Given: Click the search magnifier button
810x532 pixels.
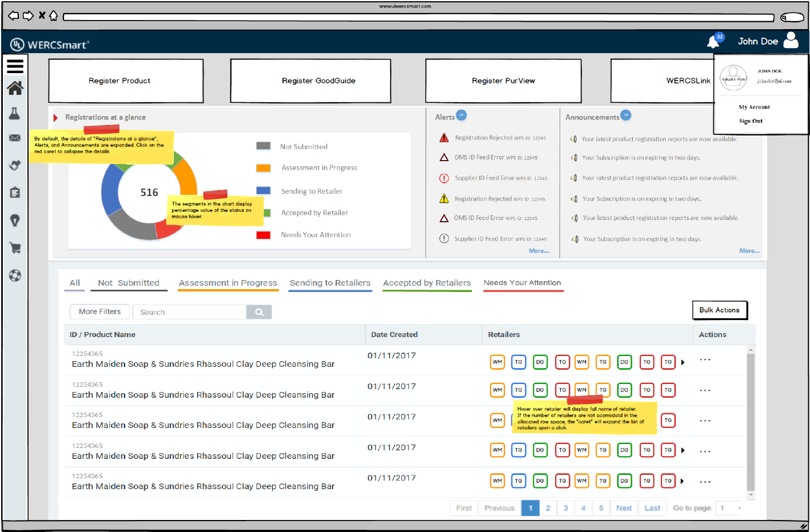Looking at the screenshot, I should point(259,312).
